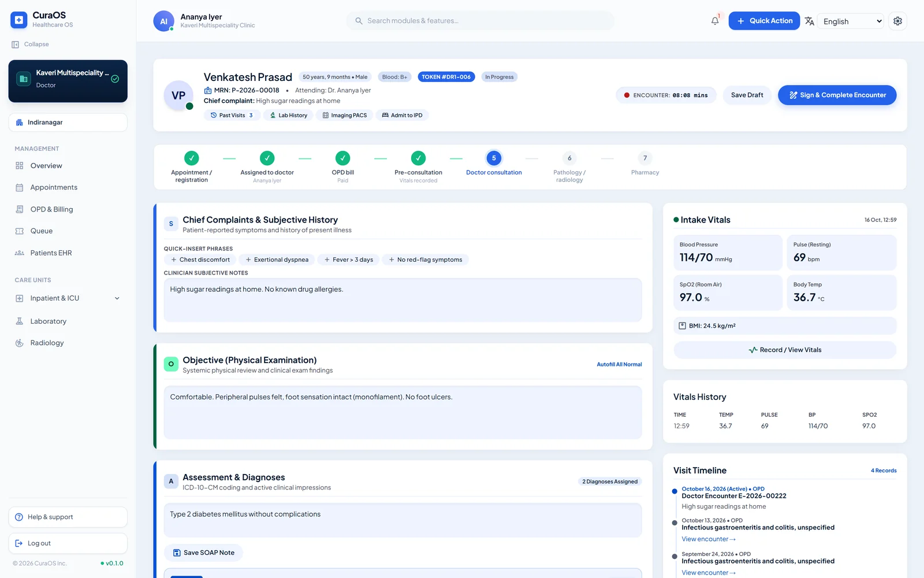924x578 pixels.
Task: Open the Pre-consultation step
Action: (x=418, y=168)
